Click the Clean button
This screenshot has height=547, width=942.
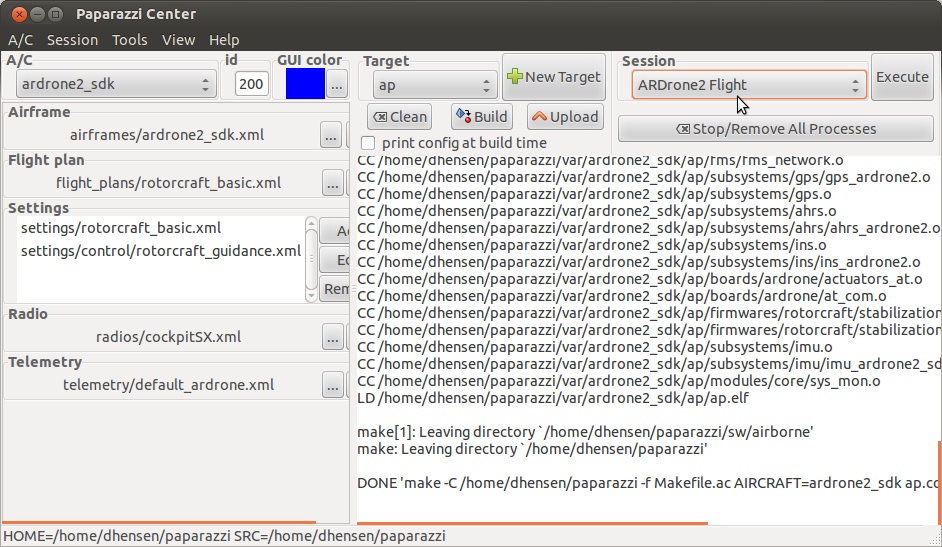point(400,117)
